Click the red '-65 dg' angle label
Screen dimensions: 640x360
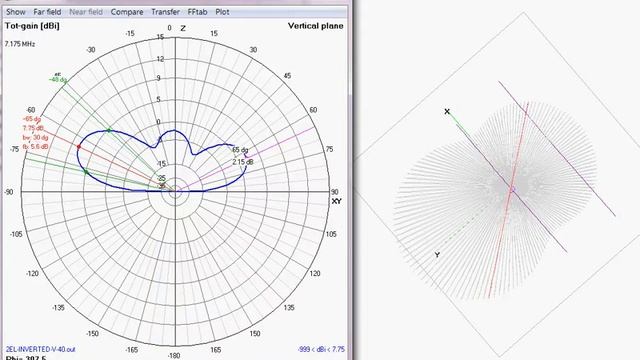[x=31, y=119]
